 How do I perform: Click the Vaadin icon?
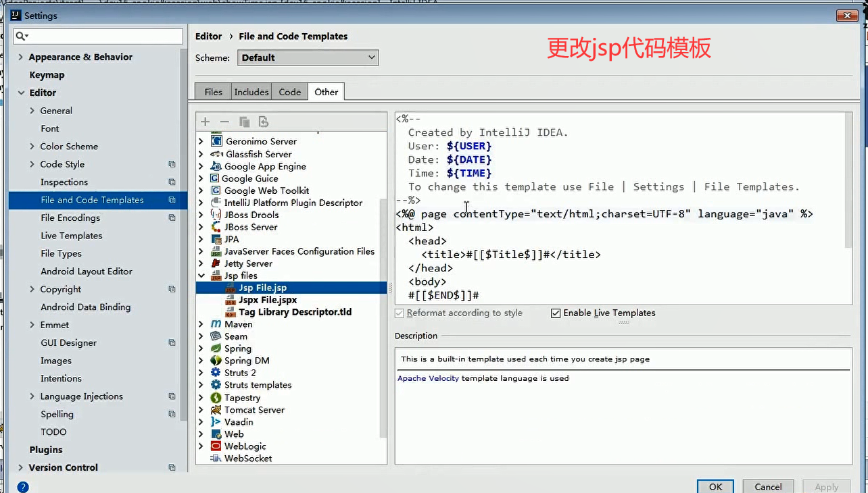216,422
